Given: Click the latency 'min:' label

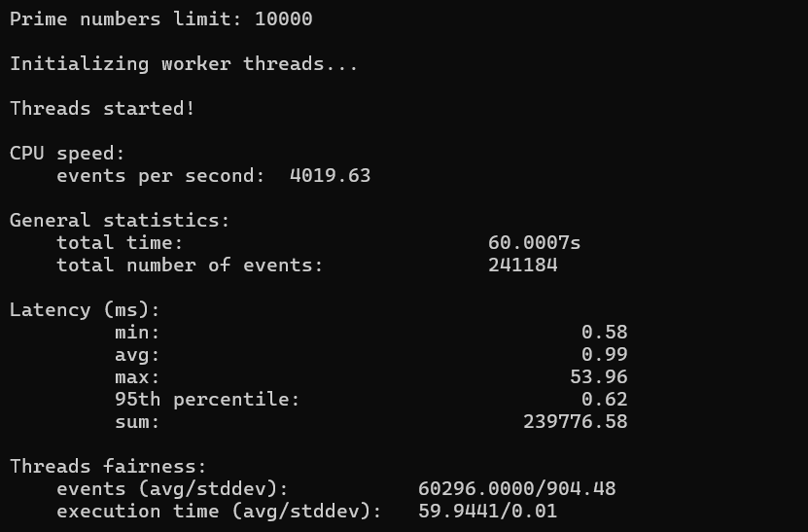Looking at the screenshot, I should (x=137, y=333).
